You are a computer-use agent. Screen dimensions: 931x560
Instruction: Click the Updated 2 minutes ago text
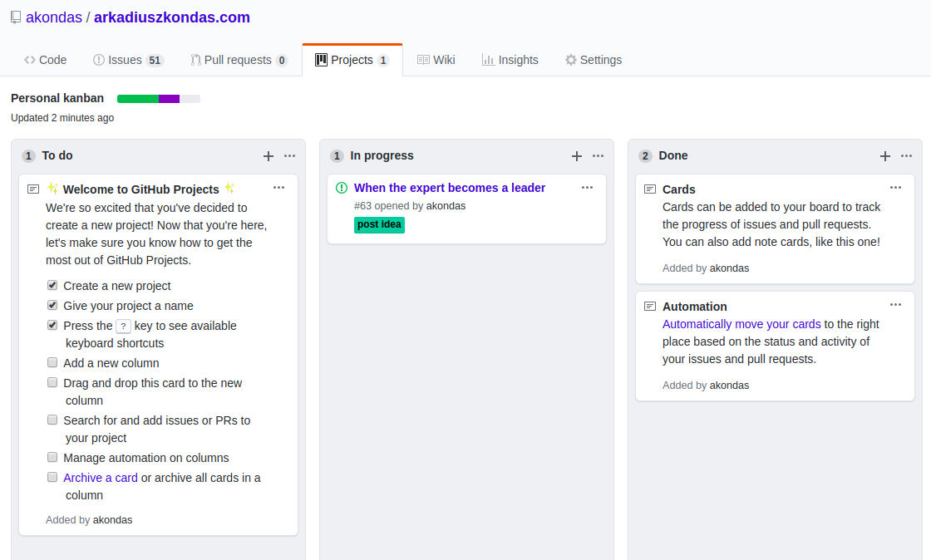(62, 118)
